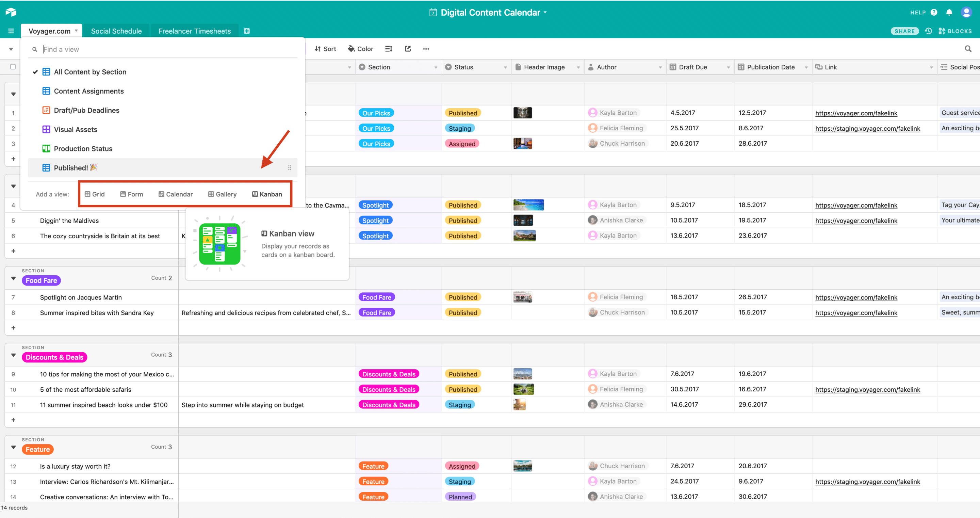Add a Kanban view
The height and width of the screenshot is (518, 980).
pos(267,194)
